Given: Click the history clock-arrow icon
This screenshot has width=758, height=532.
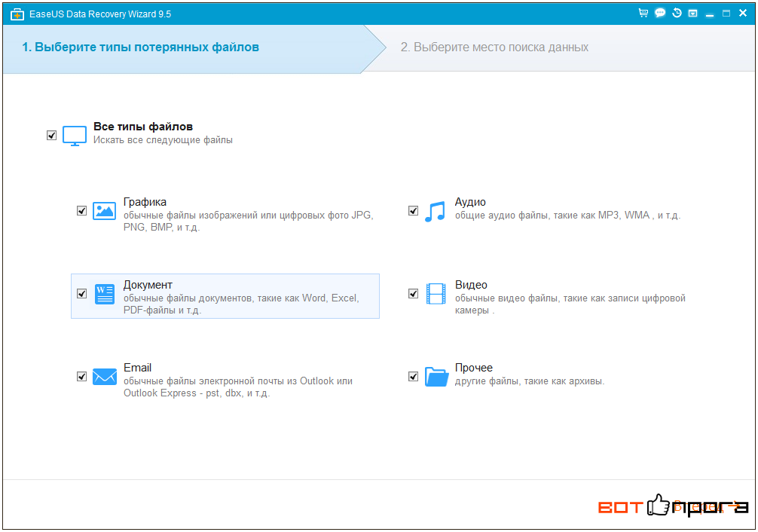Looking at the screenshot, I should pos(677,13).
